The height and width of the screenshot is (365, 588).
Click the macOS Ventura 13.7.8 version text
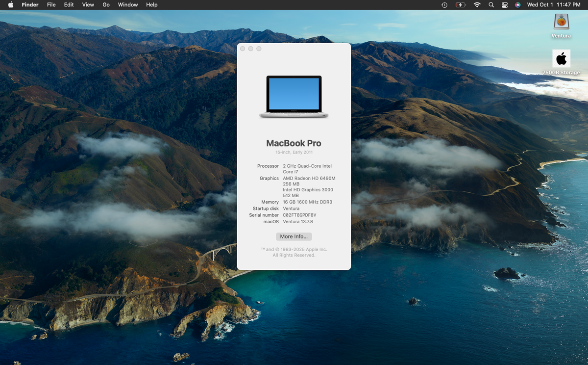pos(298,222)
